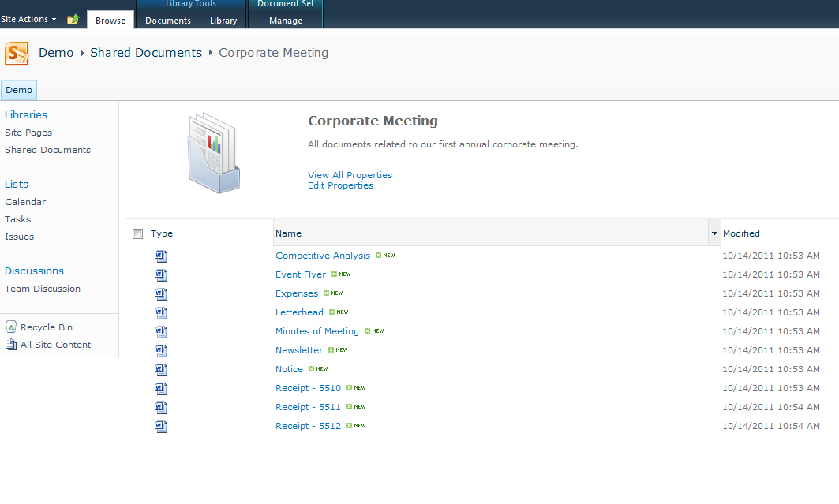The height and width of the screenshot is (504, 839).
Task: Click the All Site Content icon
Action: 11,343
